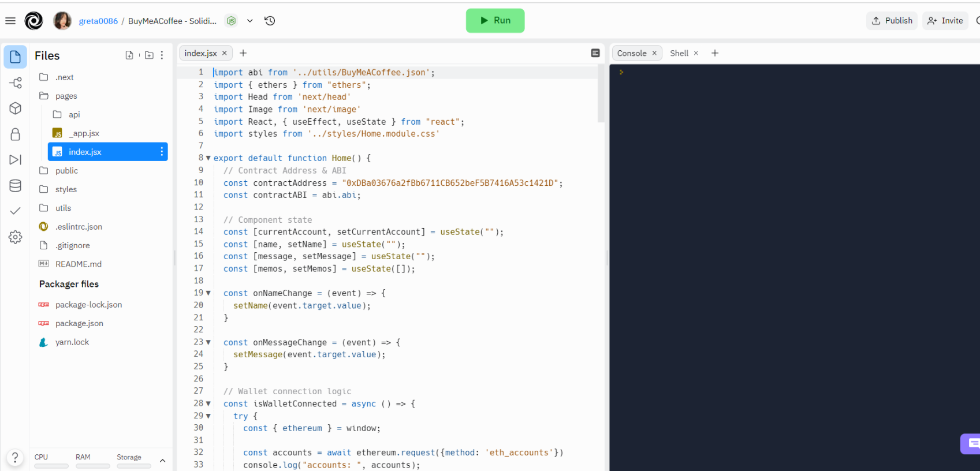
Task: Open the dropdown next to project name
Action: click(250, 21)
